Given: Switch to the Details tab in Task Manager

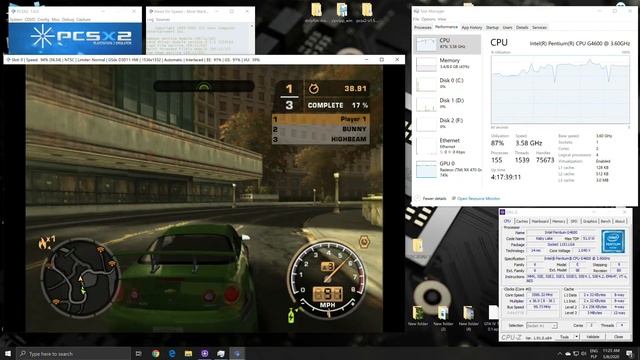Looking at the screenshot, I should pos(522,27).
